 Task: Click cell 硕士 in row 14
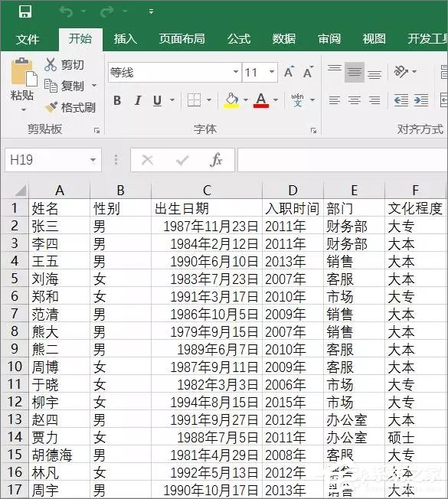(x=415, y=437)
